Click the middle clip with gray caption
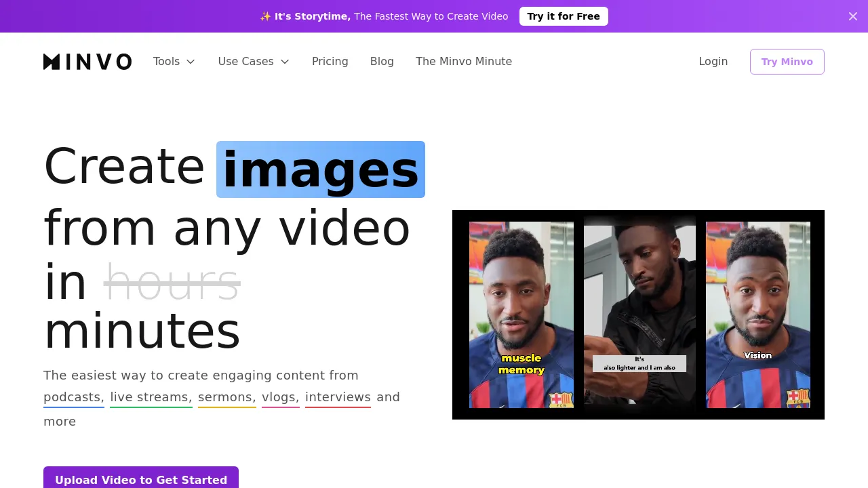Screen dimensions: 868x488 639,314
